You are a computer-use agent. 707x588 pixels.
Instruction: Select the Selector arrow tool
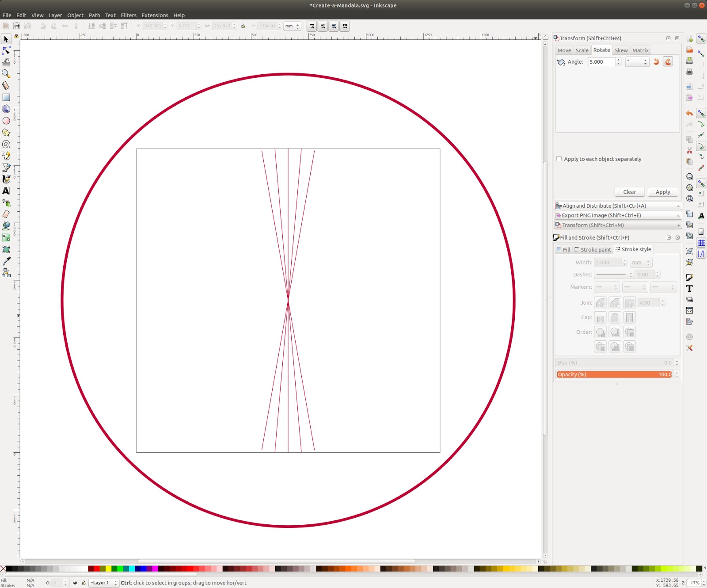coord(6,39)
